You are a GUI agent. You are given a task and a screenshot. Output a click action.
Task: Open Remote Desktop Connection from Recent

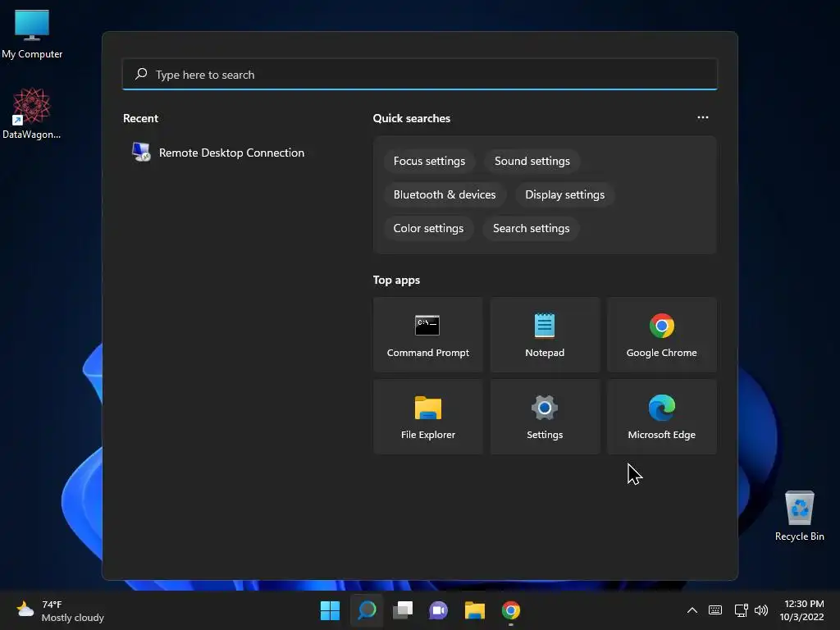[x=218, y=153]
